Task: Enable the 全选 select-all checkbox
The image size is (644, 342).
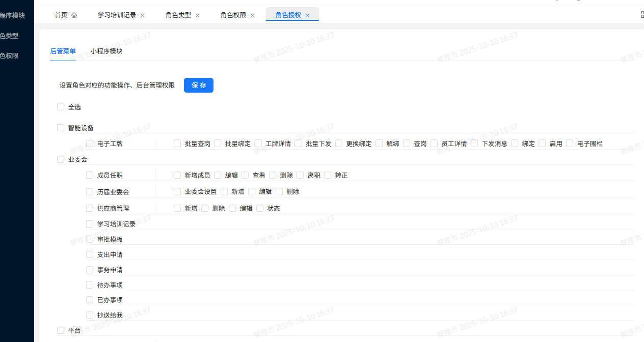Action: pos(61,107)
